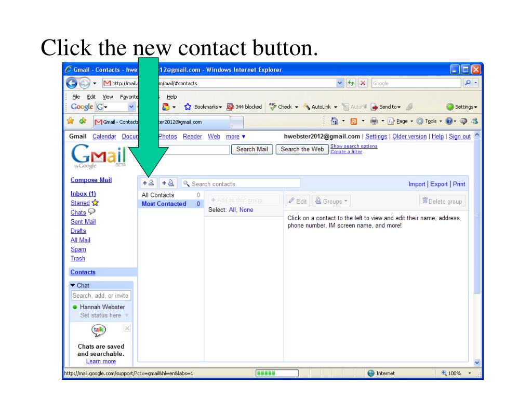Open the File menu
The width and height of the screenshot is (532, 399).
[x=76, y=97]
